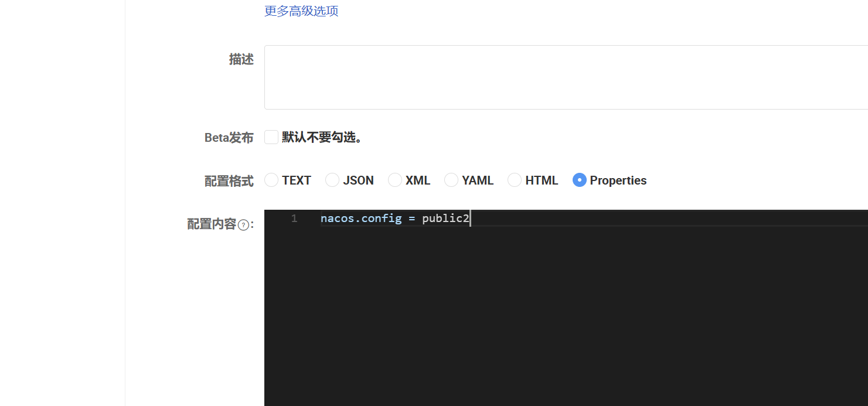Click line number 1 in the editor
The width and height of the screenshot is (868, 406).
[294, 219]
